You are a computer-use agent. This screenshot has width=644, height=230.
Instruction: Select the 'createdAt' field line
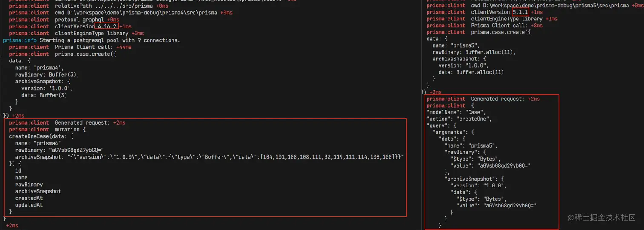pyautogui.click(x=29, y=198)
